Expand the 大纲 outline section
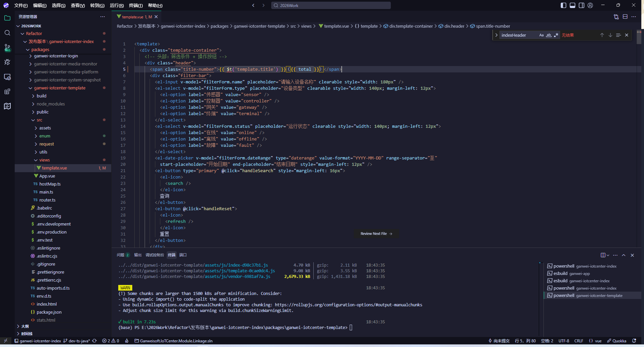This screenshot has width=644, height=347. [x=25, y=326]
